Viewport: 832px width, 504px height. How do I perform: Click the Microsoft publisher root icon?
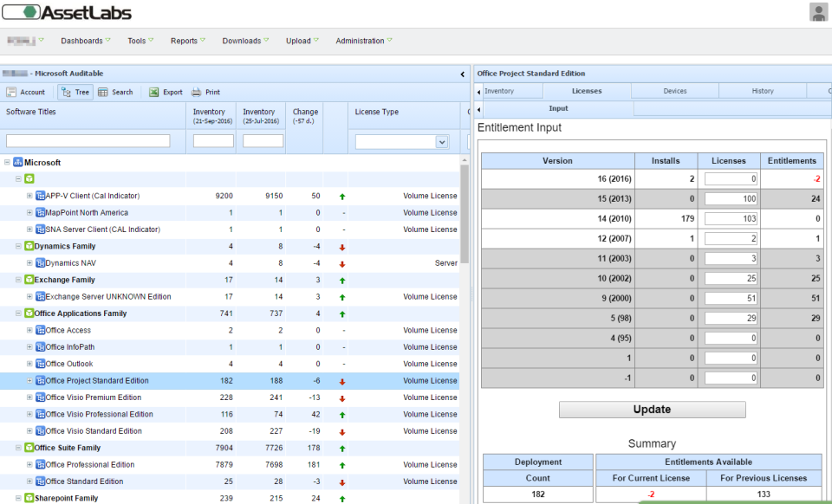click(x=17, y=163)
